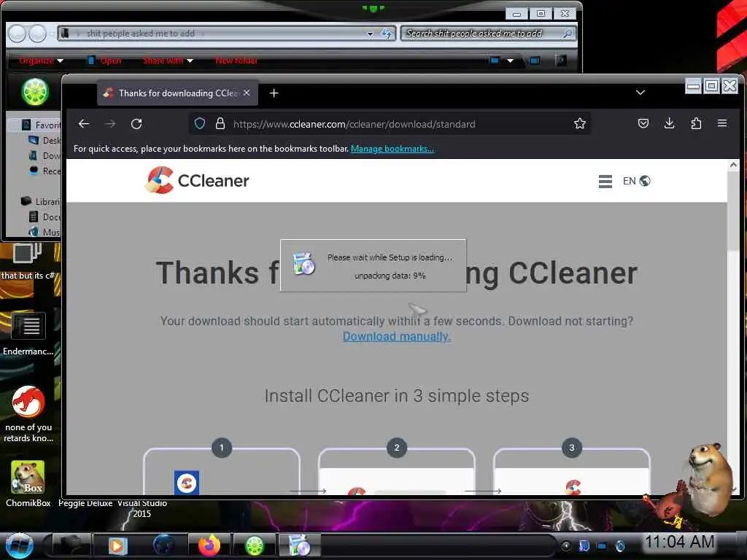Select Documents in Explorer sidebar
This screenshot has height=560, width=747.
click(44, 217)
